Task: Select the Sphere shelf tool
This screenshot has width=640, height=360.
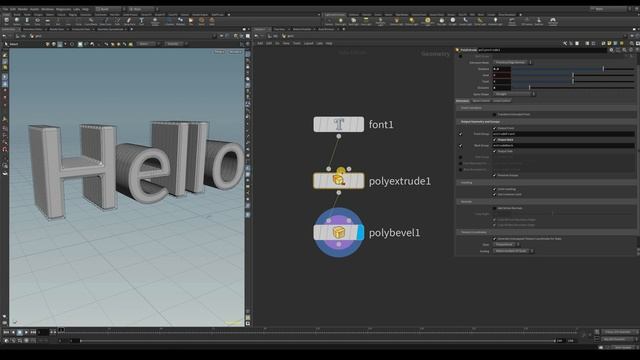Action: point(17,21)
